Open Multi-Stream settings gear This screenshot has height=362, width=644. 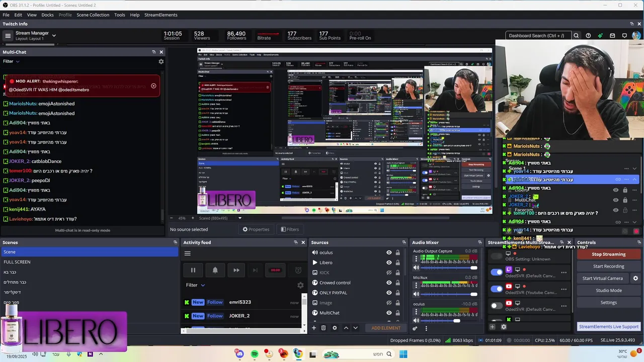[x=504, y=327]
